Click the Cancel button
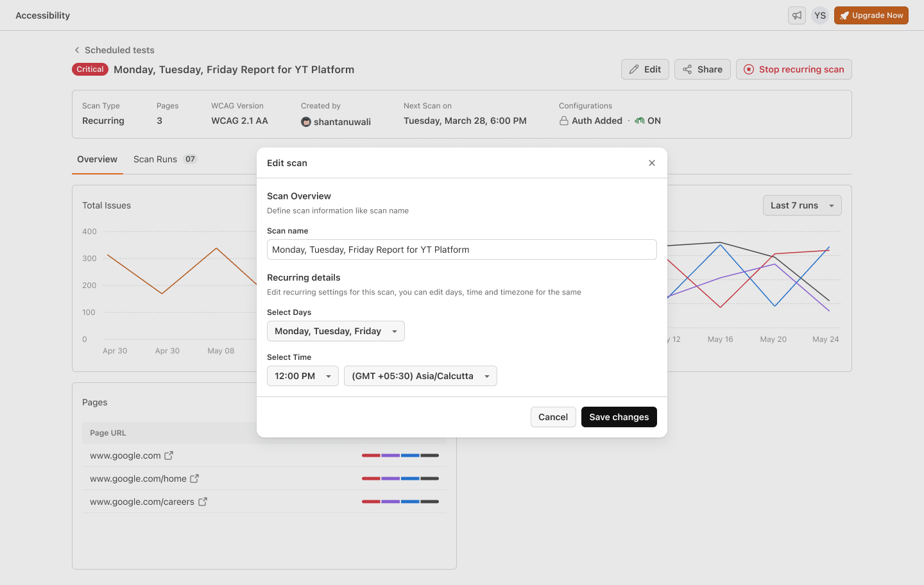Image resolution: width=924 pixels, height=585 pixels. pyautogui.click(x=552, y=417)
